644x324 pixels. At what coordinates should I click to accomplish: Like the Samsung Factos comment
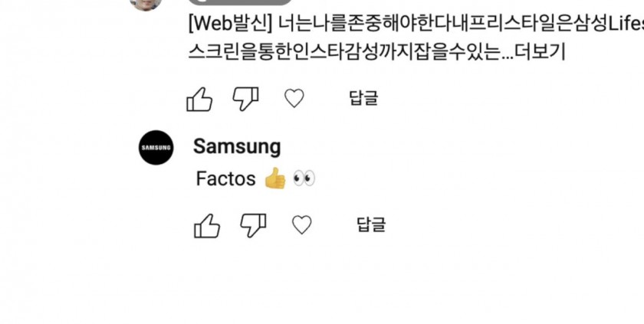coord(207,225)
